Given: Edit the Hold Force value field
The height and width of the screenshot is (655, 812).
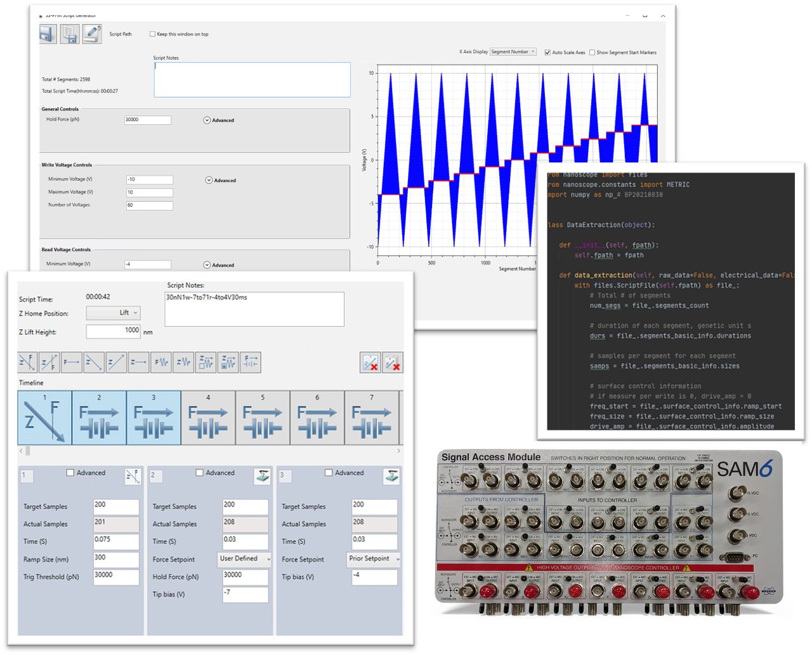Looking at the screenshot, I should pos(148,120).
